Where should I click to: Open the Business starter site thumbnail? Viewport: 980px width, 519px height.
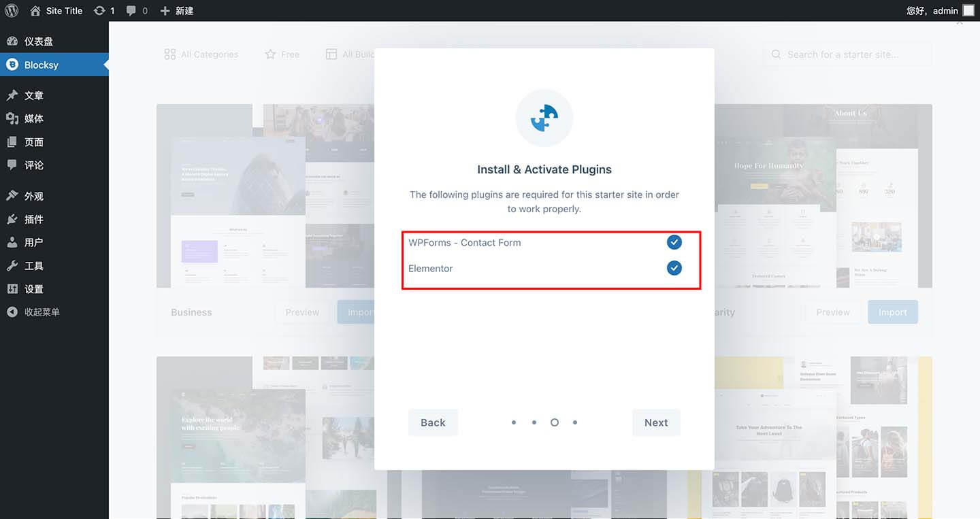265,196
